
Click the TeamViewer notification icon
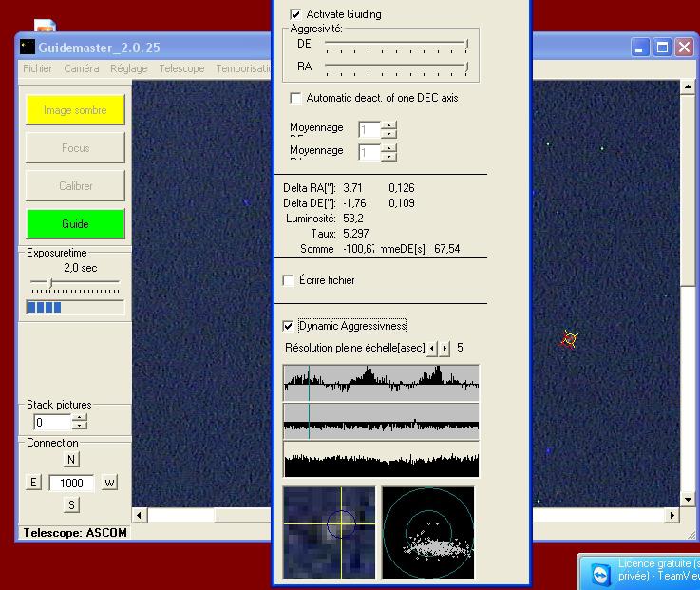601,574
